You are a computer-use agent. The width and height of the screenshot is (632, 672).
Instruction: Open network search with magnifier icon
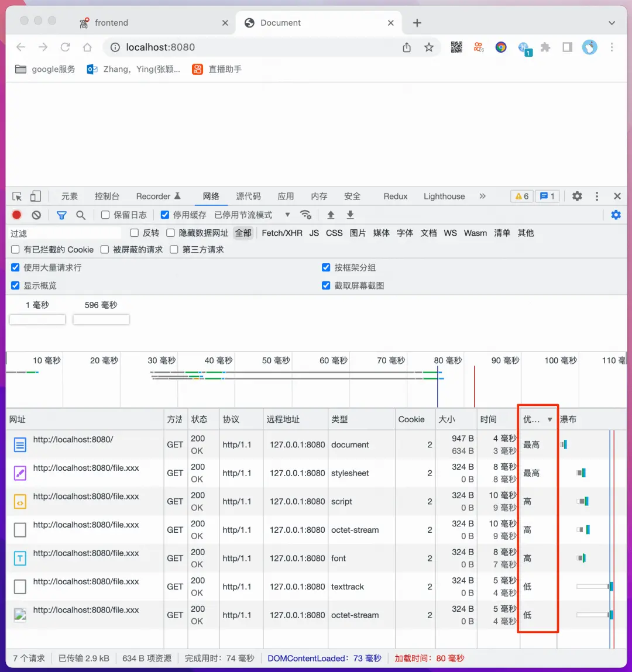(81, 215)
